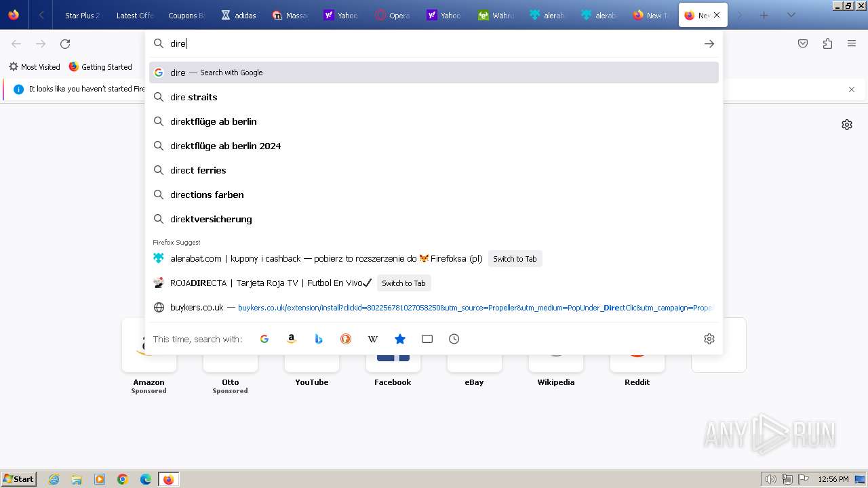868x488 pixels.
Task: Click the Reload page button
Action: pyautogui.click(x=65, y=43)
